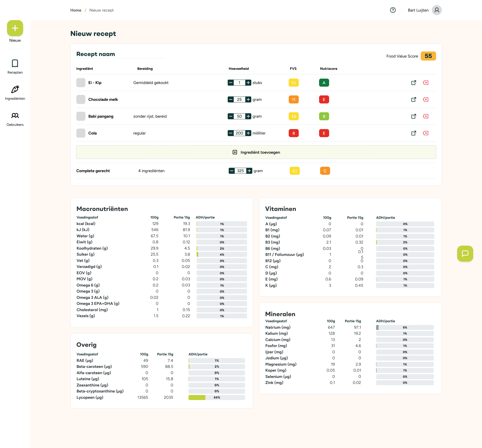
Task: Click the help question mark icon
Action: (393, 10)
